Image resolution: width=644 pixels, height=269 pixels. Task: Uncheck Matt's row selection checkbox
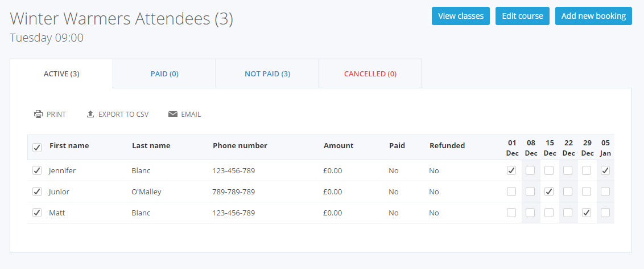(x=37, y=213)
